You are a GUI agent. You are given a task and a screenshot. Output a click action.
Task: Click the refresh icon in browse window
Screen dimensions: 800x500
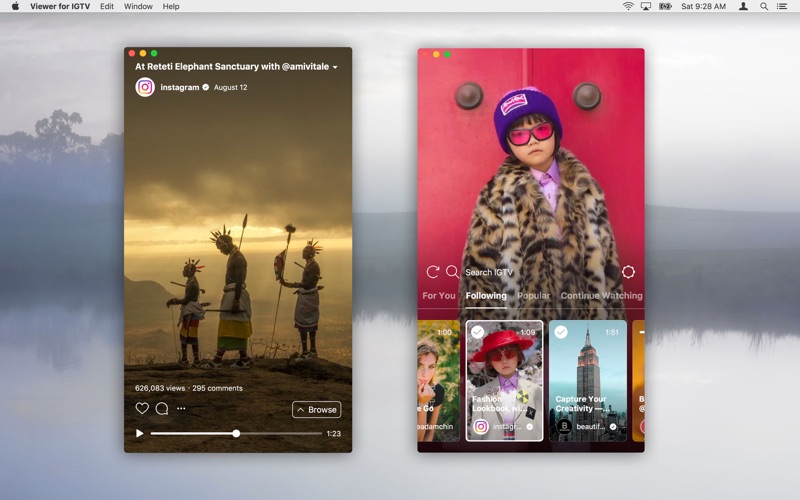(433, 272)
